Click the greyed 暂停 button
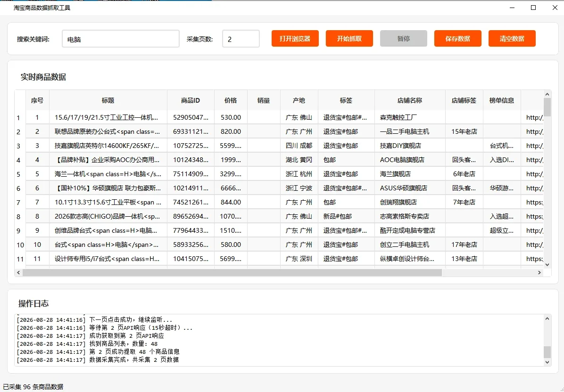The height and width of the screenshot is (392, 564). (x=404, y=39)
